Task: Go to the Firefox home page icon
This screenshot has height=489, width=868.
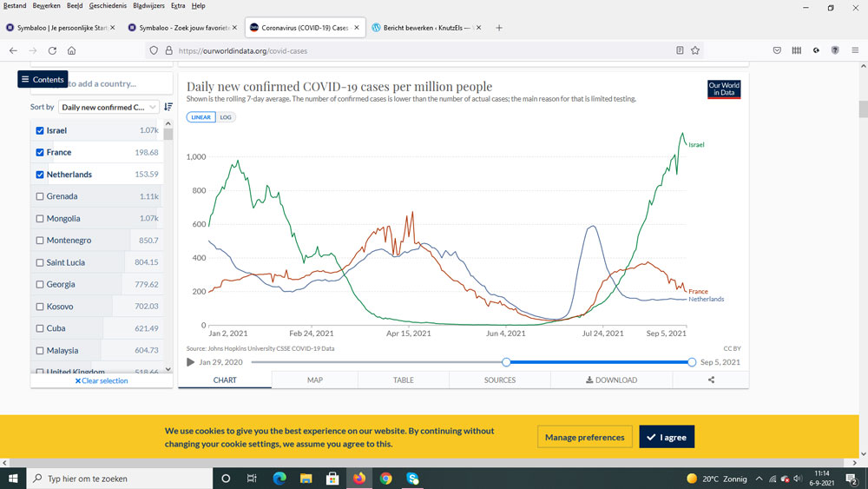Action: [72, 50]
